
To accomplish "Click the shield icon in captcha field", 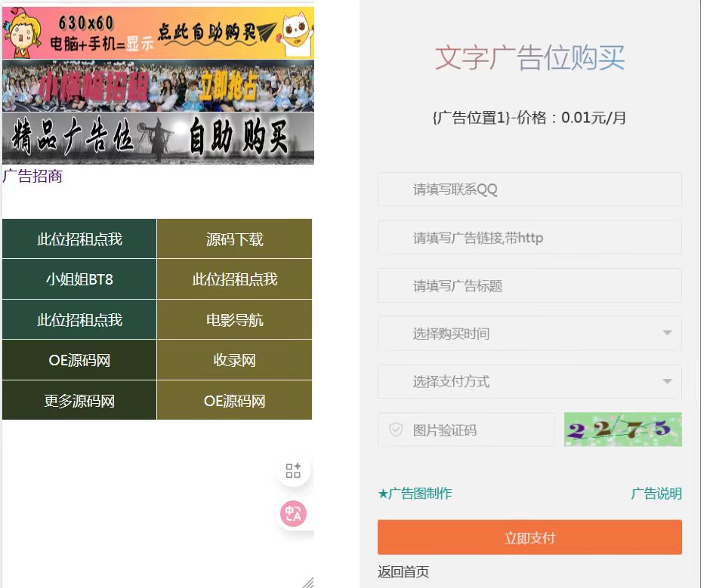I will tap(396, 429).
